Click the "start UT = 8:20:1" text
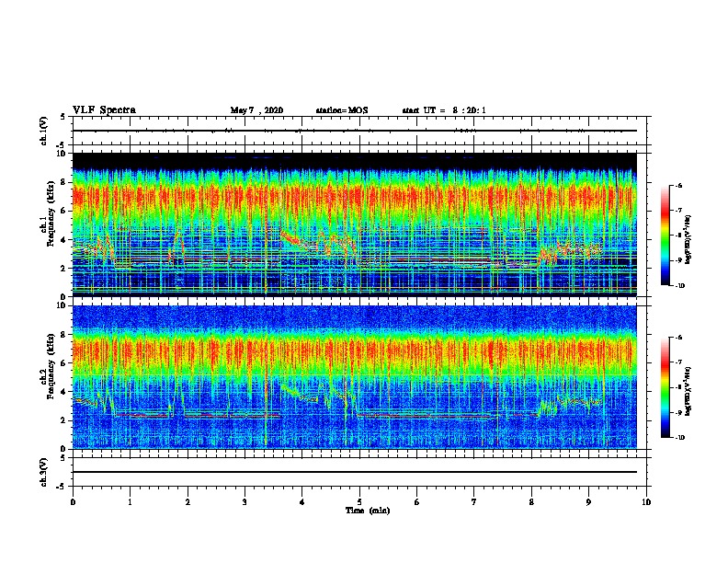Screen dimensions: 728x563 click(444, 110)
